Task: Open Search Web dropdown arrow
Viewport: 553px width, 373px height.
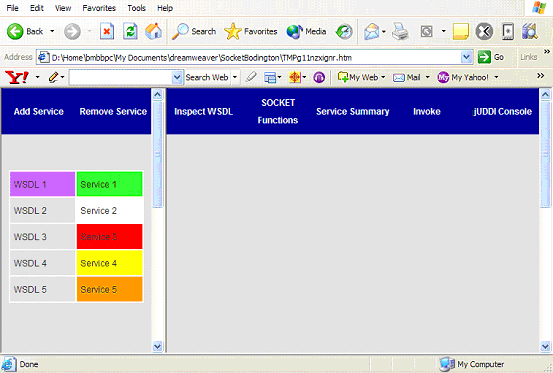Action: point(235,77)
